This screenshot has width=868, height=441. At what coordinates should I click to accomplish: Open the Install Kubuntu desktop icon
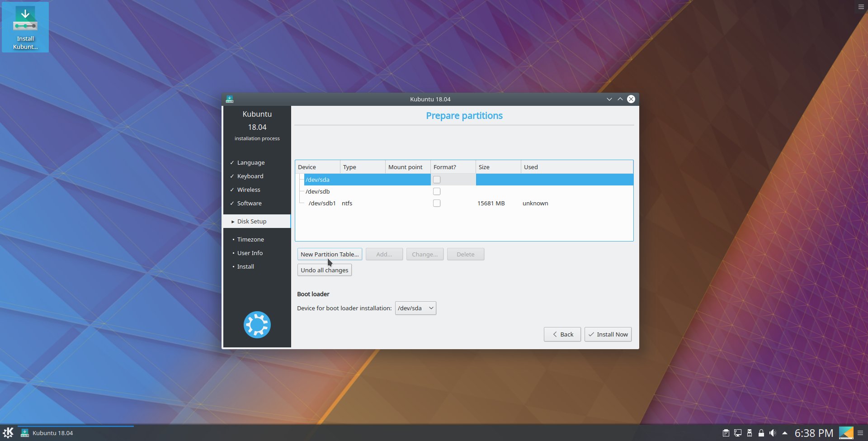[25, 27]
